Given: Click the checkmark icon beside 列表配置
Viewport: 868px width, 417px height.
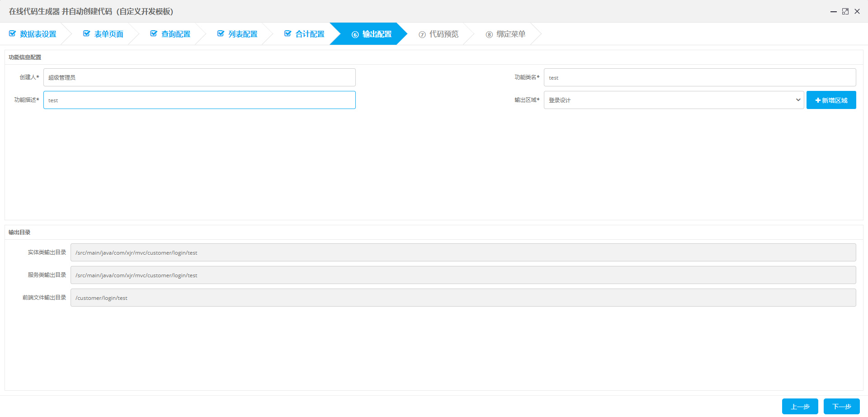Looking at the screenshot, I should click(221, 33).
